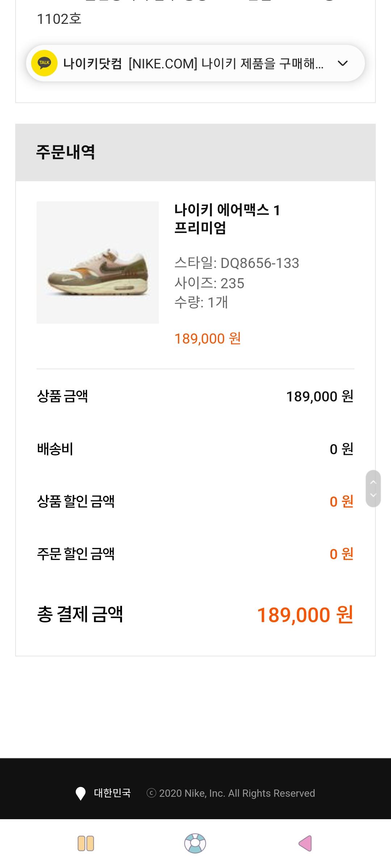391x868 pixels.
Task: Open the 나이키닷컴 KakaoTalk notification text
Action: (x=193, y=64)
